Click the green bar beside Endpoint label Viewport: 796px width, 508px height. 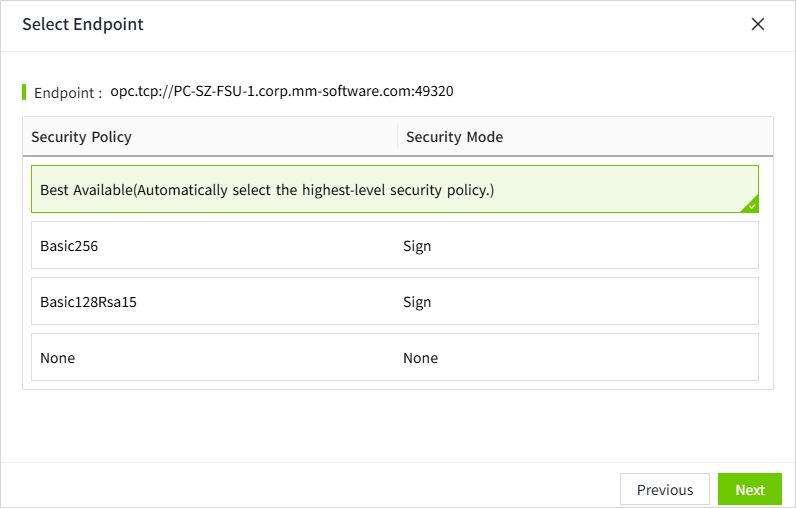[x=24, y=92]
